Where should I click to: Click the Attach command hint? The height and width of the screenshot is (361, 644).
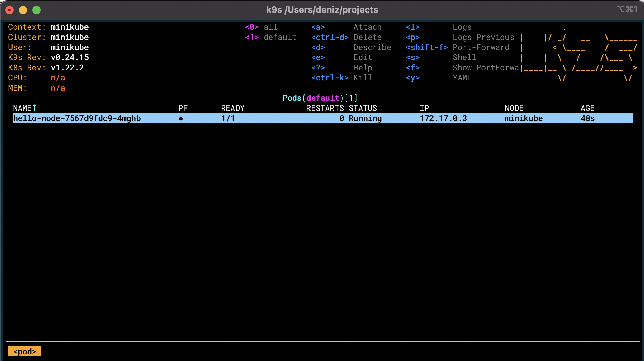point(367,27)
